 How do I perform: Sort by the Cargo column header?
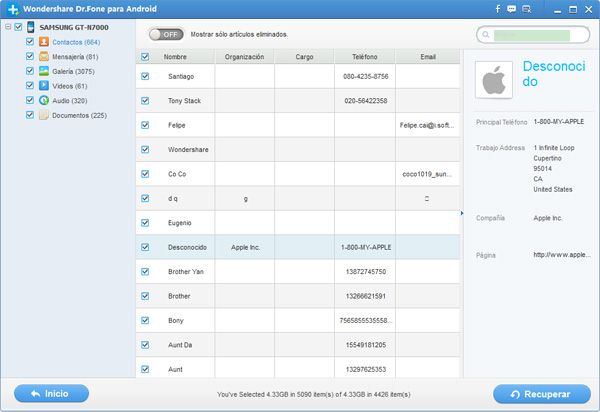coord(305,57)
